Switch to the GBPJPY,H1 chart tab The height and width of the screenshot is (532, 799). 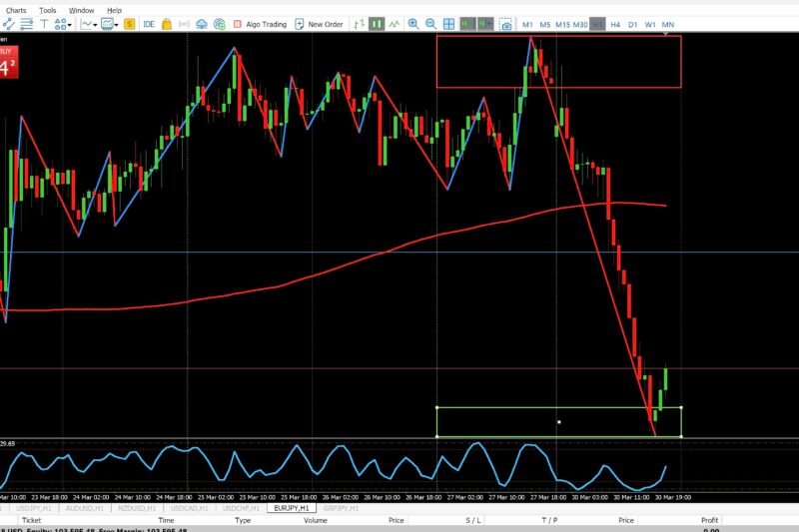click(x=341, y=508)
